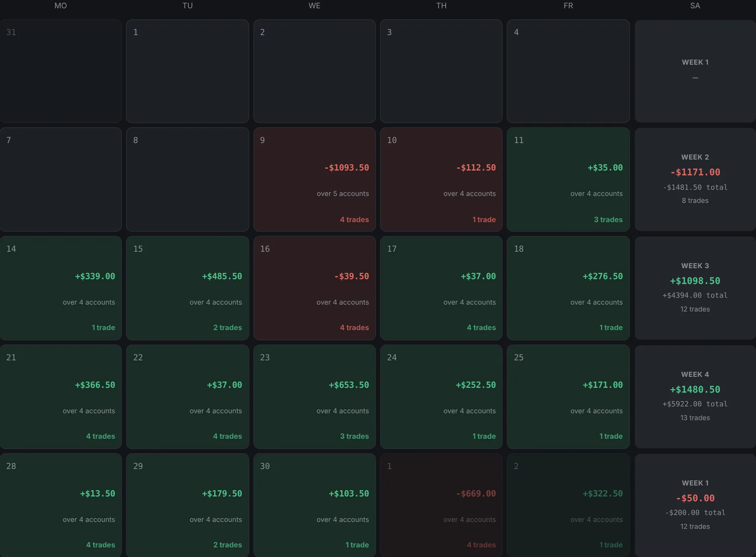Select the empty day 3 cell
Screen dimensions: 756x557
[441, 71]
